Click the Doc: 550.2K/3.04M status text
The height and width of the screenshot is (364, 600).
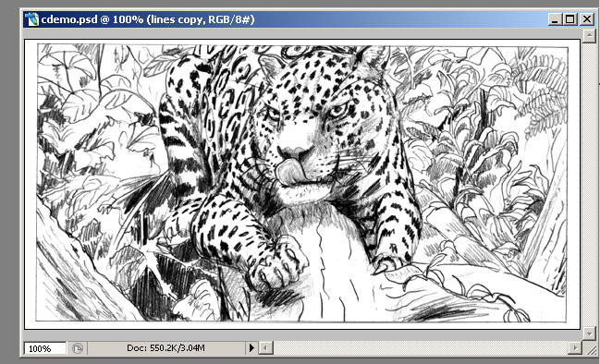(165, 348)
